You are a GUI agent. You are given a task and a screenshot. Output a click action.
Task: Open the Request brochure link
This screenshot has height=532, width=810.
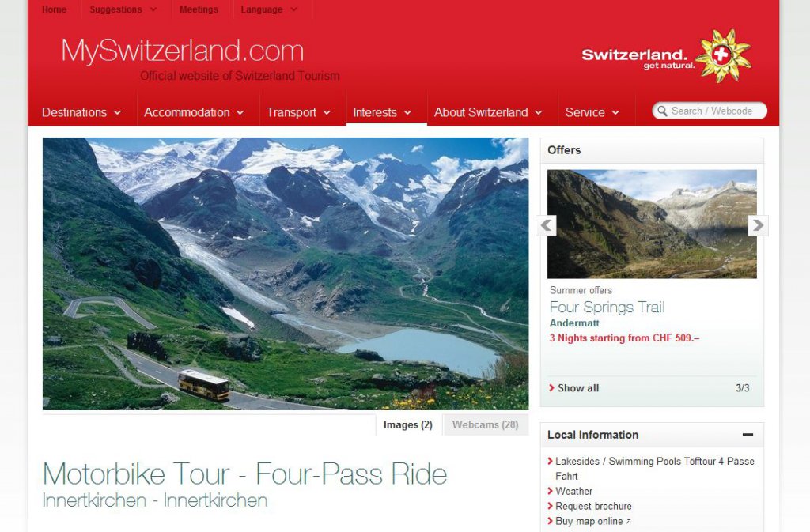pos(593,506)
